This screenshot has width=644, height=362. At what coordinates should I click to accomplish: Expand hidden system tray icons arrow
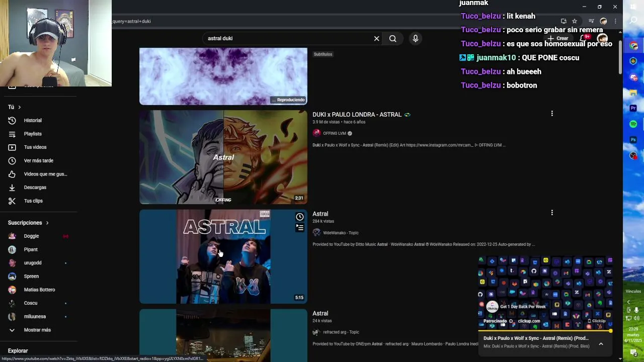(628, 302)
